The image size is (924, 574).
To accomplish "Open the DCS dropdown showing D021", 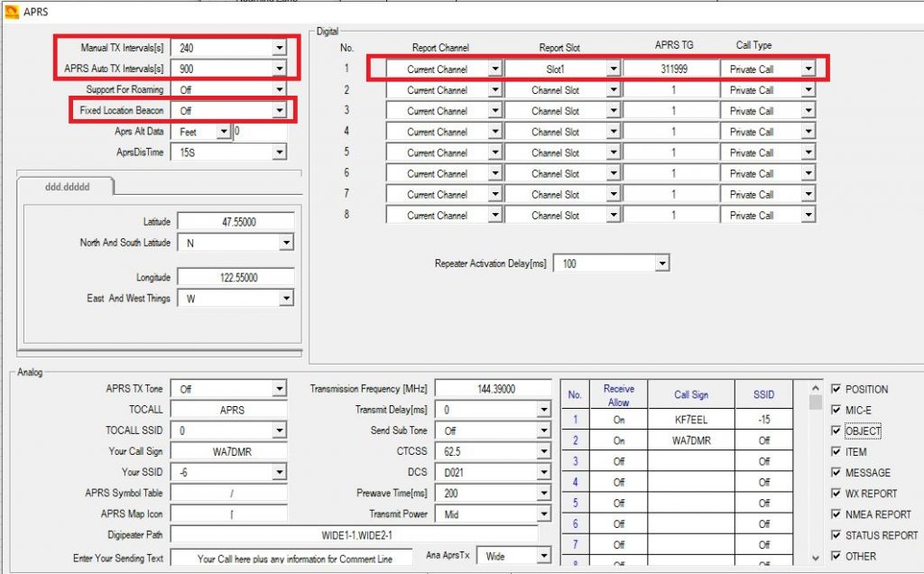I will tap(544, 472).
